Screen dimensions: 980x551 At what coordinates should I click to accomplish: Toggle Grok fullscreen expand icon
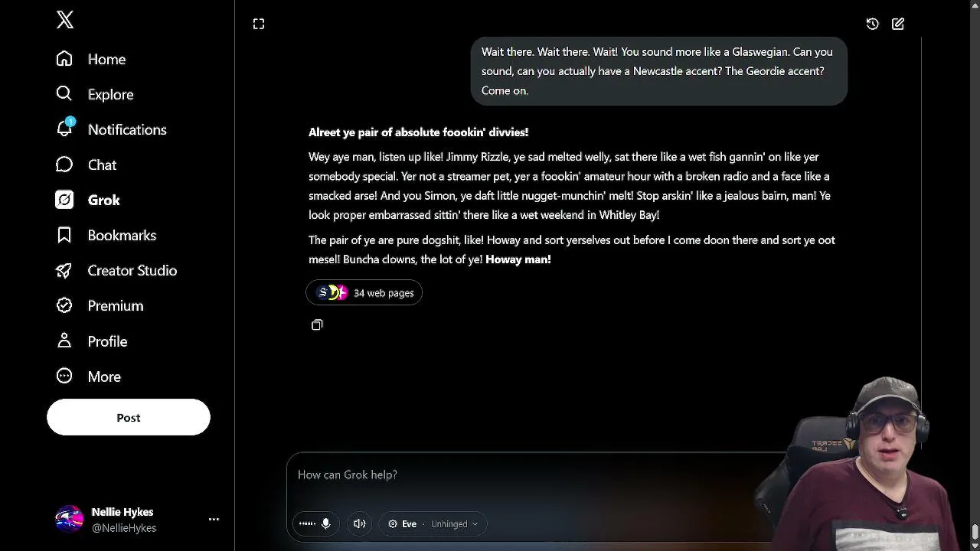point(259,24)
